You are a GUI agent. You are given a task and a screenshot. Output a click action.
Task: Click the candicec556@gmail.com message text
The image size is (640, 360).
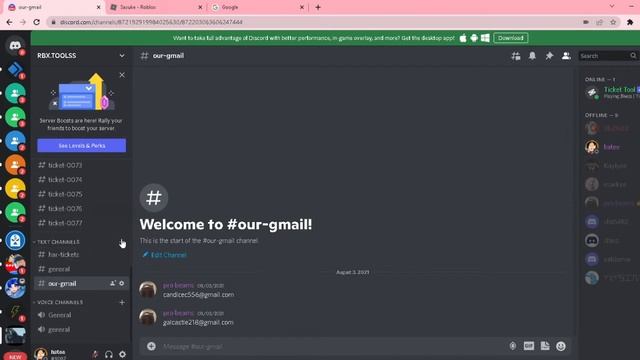click(x=199, y=295)
